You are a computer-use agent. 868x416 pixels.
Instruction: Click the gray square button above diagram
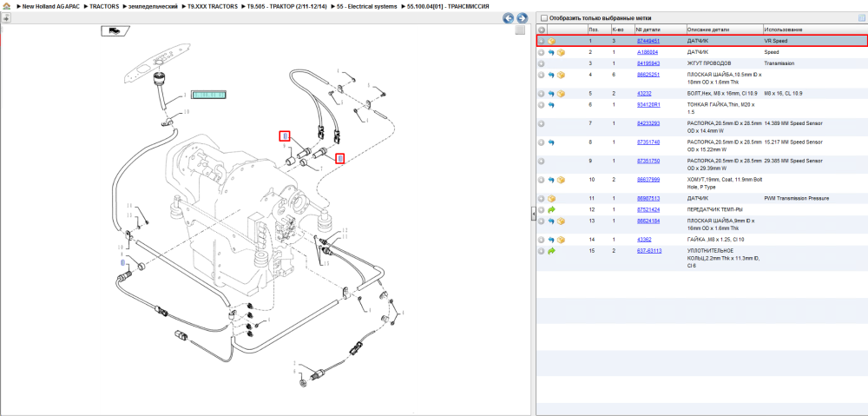click(x=520, y=30)
